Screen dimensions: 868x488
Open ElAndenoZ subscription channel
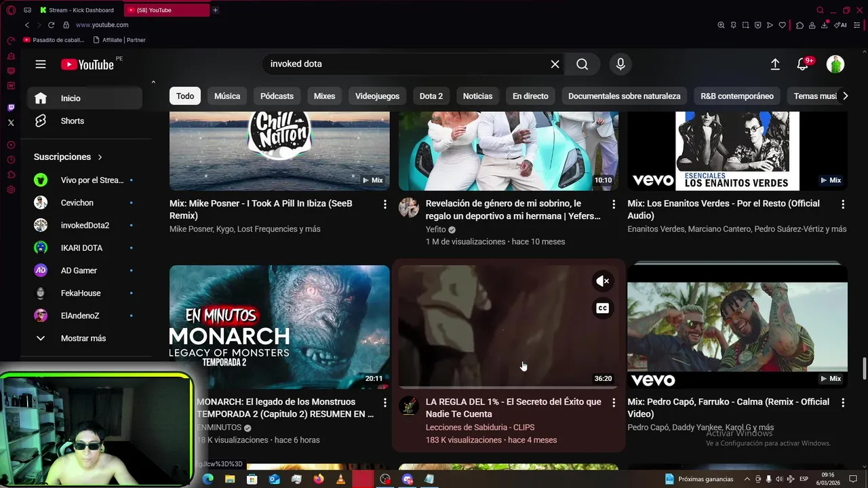pyautogui.click(x=85, y=315)
